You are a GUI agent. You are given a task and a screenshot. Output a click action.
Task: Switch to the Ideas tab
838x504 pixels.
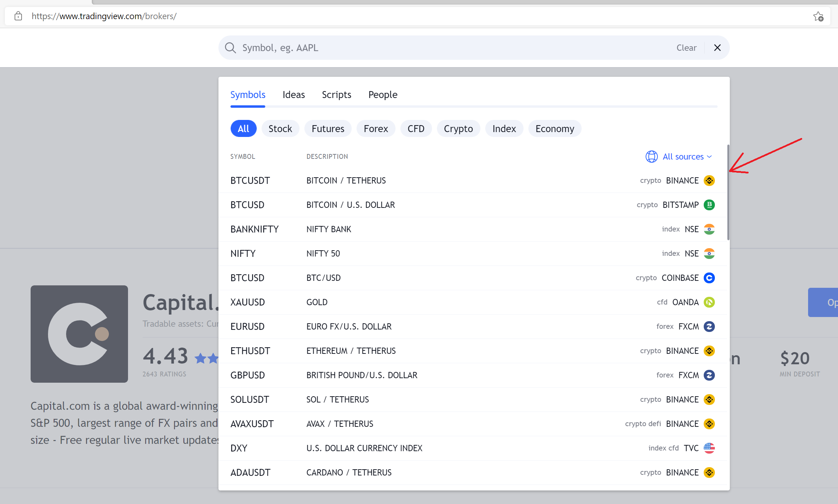[294, 95]
